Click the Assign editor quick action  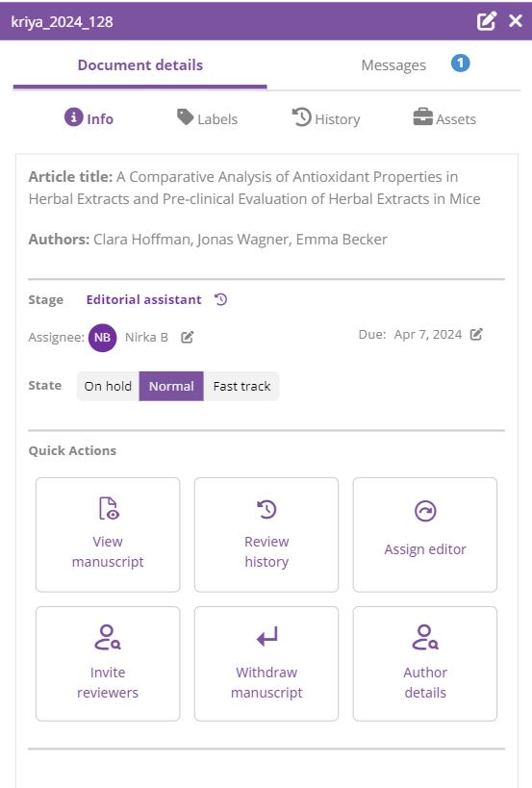pos(425,535)
